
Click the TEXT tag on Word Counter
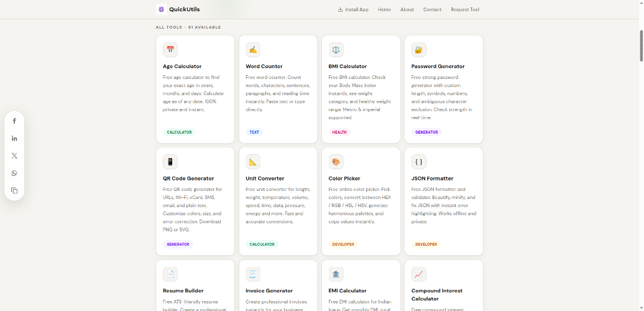tap(254, 132)
